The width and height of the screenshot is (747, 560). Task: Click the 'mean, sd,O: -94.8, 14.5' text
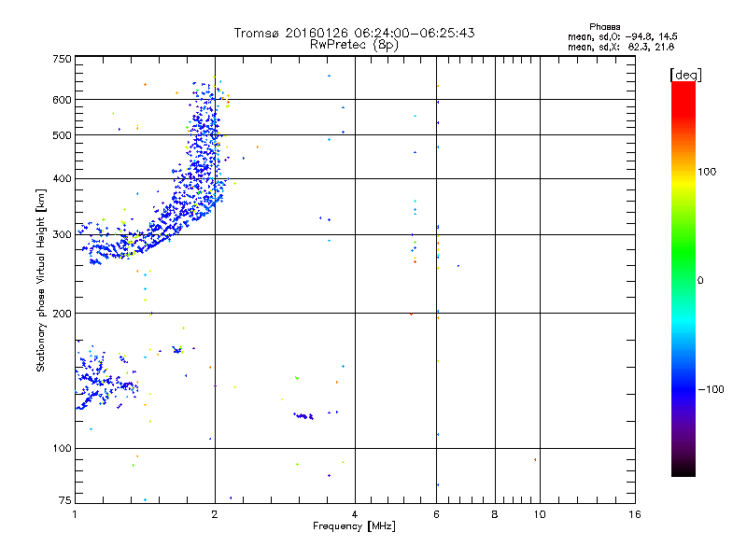(622, 36)
